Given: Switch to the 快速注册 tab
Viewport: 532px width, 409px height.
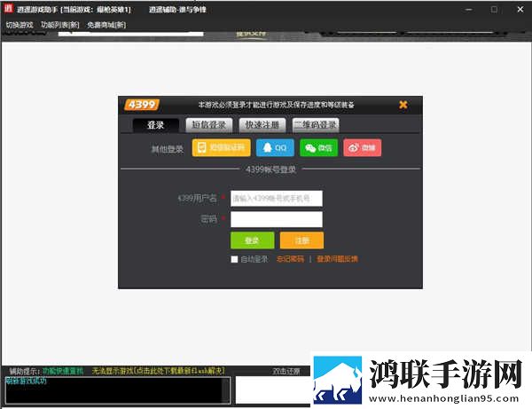Looking at the screenshot, I should (x=262, y=125).
